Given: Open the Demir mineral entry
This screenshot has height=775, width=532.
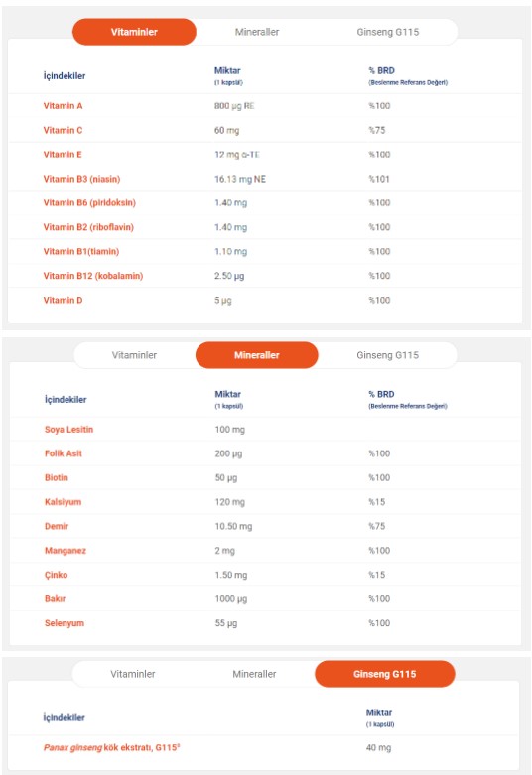Looking at the screenshot, I should (57, 526).
